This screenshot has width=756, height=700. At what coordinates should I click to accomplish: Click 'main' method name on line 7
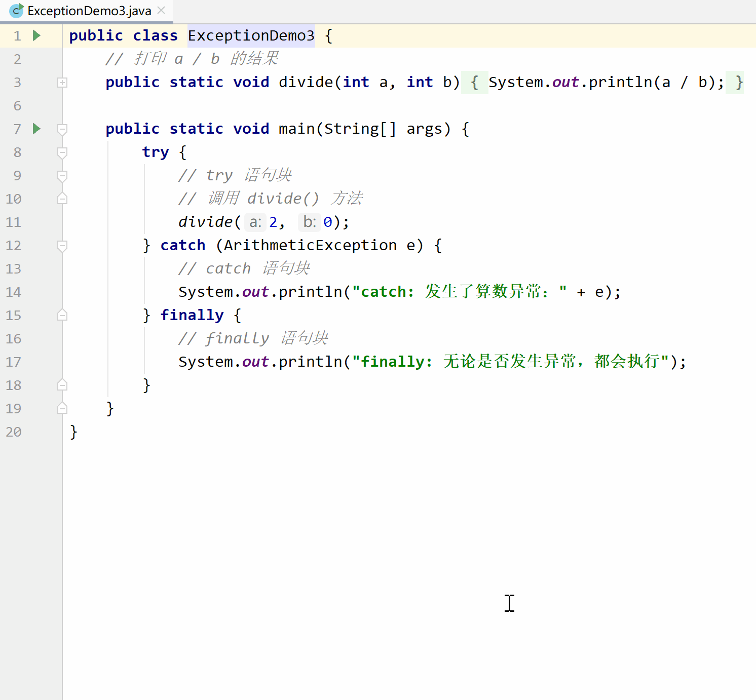tap(297, 129)
